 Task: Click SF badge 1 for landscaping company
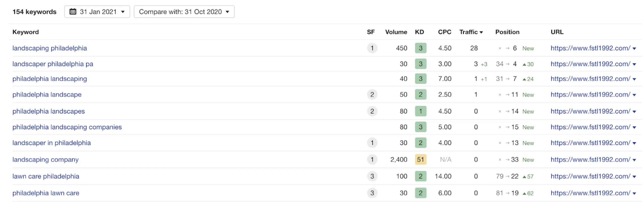click(372, 160)
